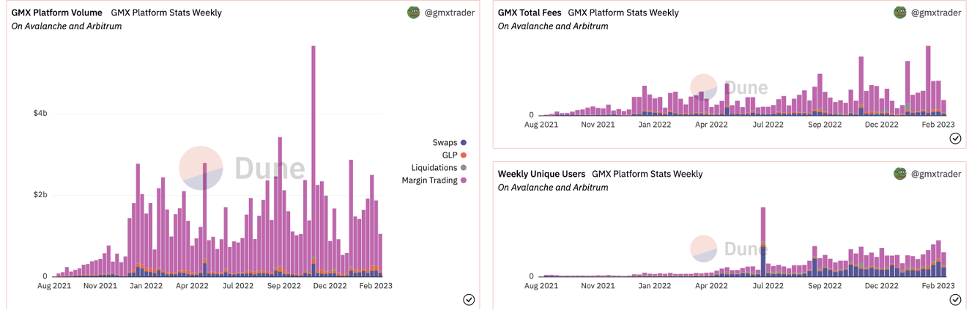Click the tallest bar in Platform Volume chart

[x=313, y=161]
